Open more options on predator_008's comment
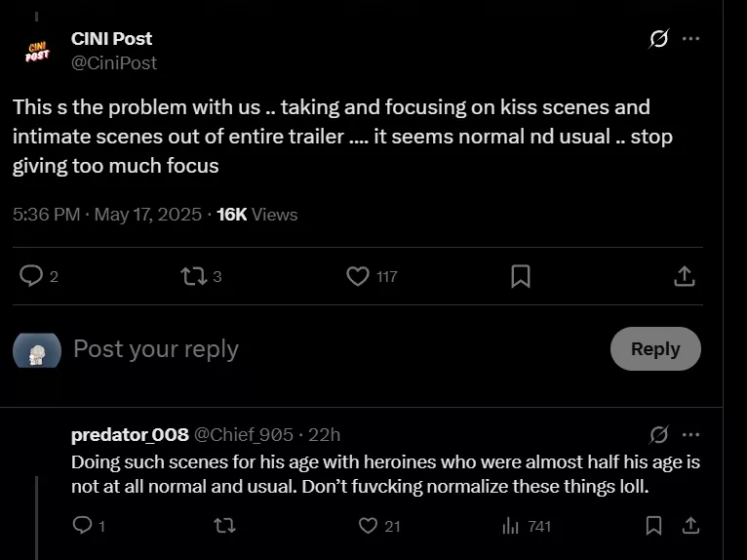 coord(690,434)
